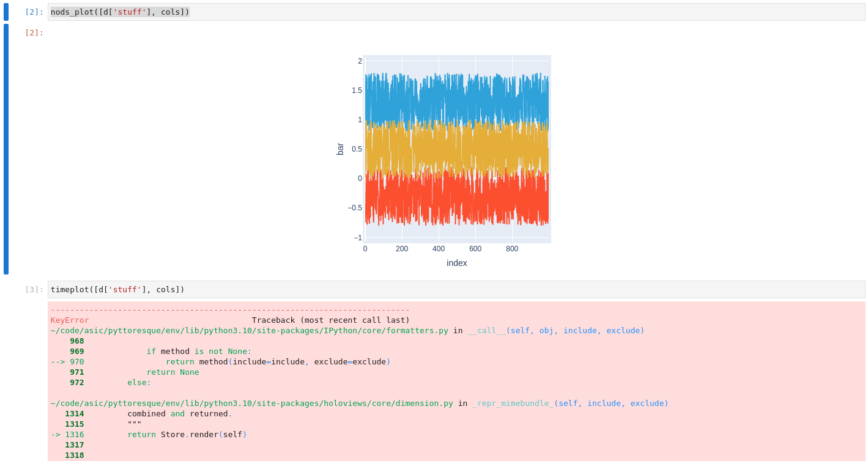Select the red output prompt [2] beside the plot
This screenshot has width=868, height=461.
click(34, 32)
